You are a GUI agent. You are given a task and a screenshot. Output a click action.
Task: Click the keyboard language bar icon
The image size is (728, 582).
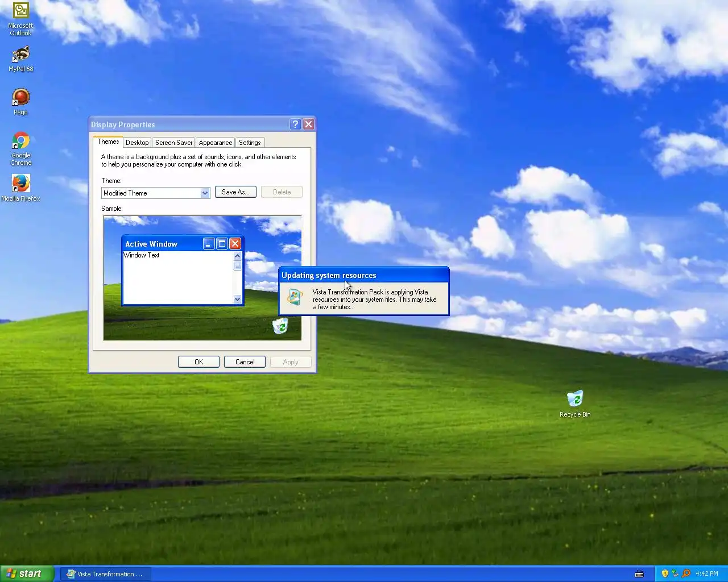[639, 574]
